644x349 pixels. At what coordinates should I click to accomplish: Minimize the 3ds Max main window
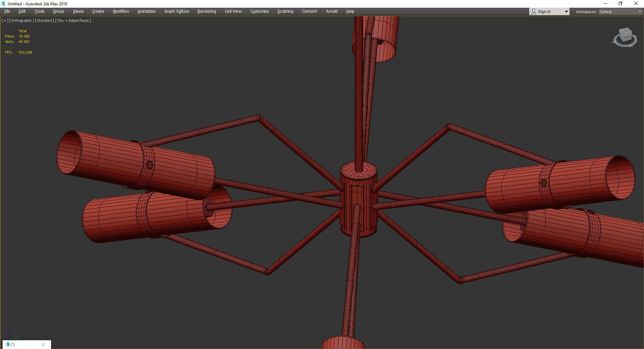coord(605,4)
